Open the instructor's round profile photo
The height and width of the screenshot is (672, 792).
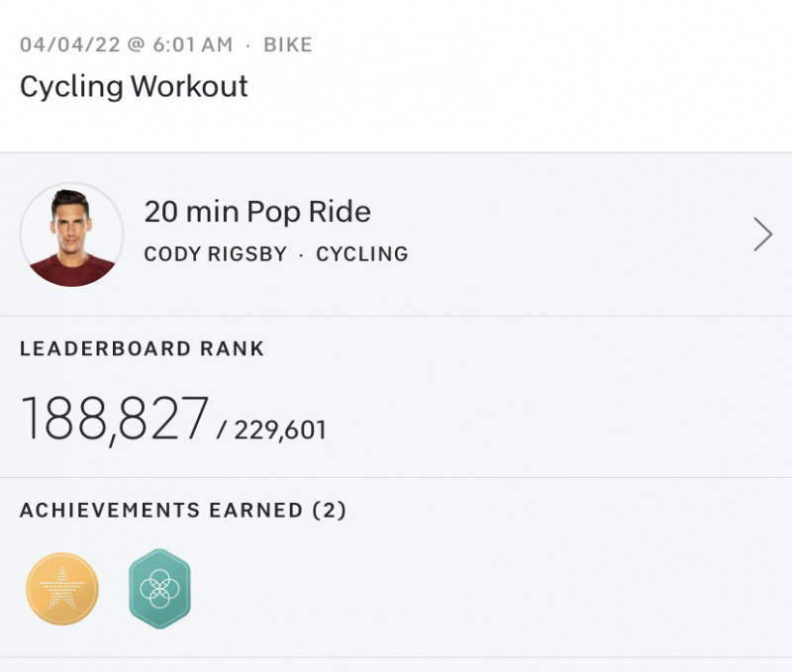click(x=71, y=235)
